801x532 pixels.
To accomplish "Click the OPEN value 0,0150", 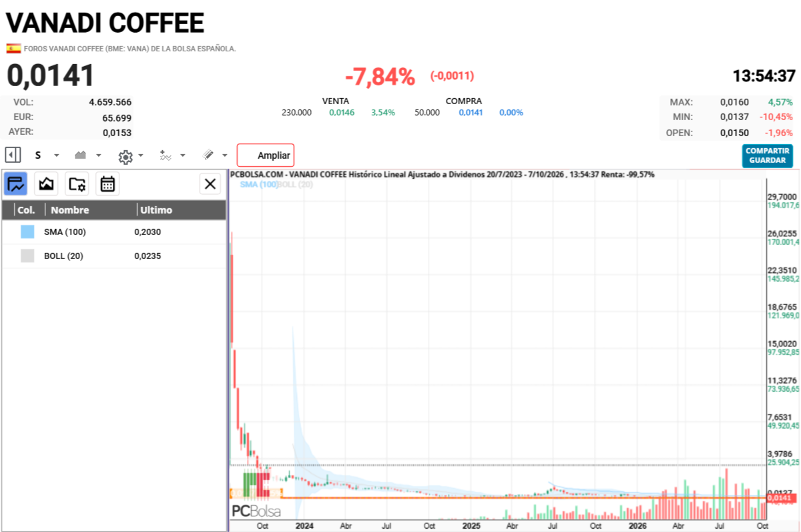I will point(734,133).
